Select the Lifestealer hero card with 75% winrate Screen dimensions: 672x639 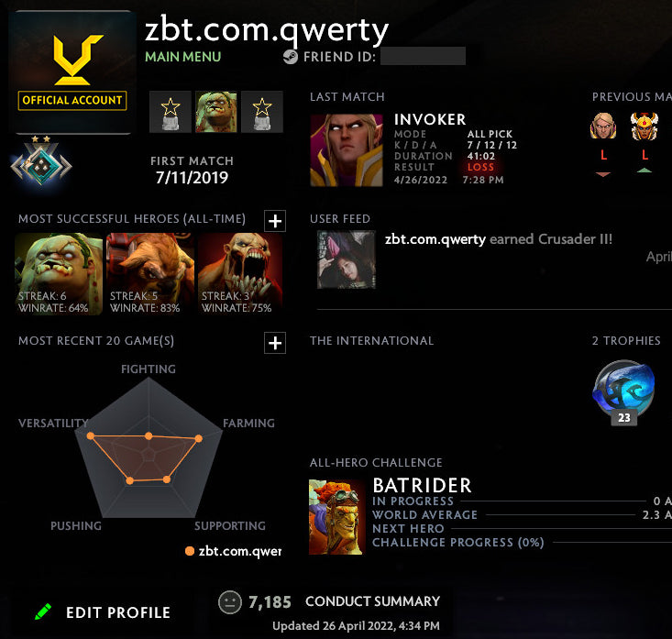240,274
